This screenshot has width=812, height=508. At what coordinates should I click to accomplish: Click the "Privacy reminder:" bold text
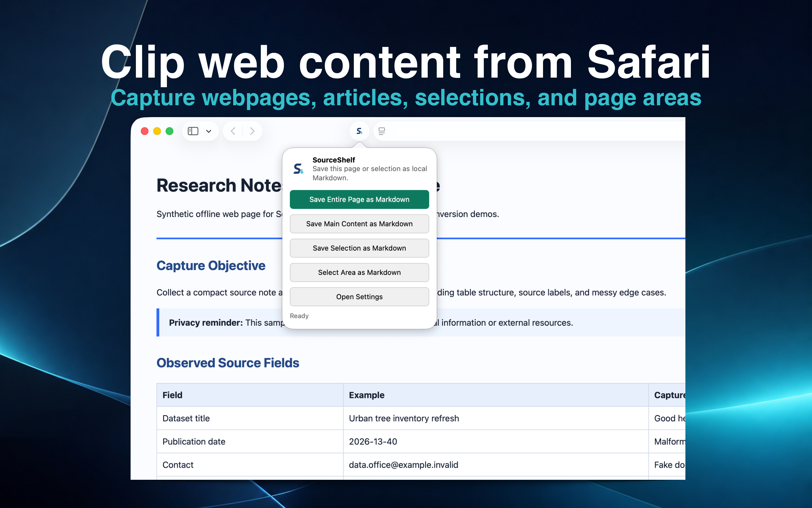tap(206, 323)
